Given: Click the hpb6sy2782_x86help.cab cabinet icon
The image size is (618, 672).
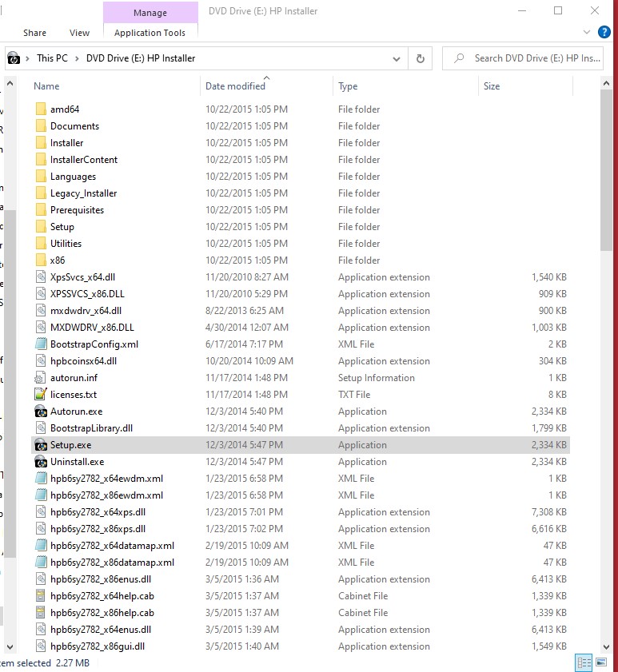Looking at the screenshot, I should (41, 612).
